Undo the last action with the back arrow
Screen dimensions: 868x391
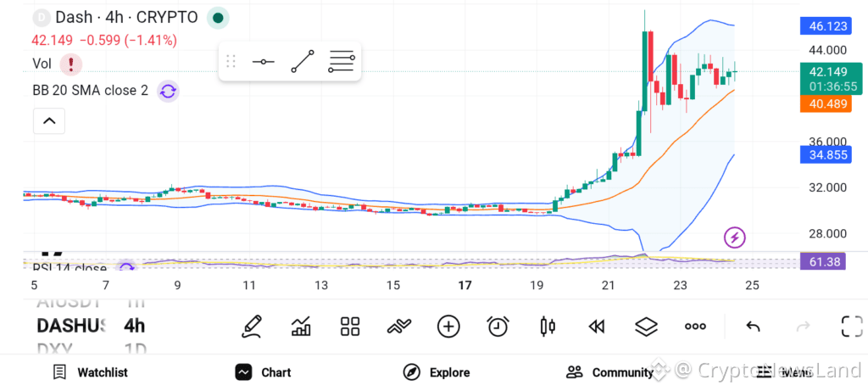click(753, 327)
